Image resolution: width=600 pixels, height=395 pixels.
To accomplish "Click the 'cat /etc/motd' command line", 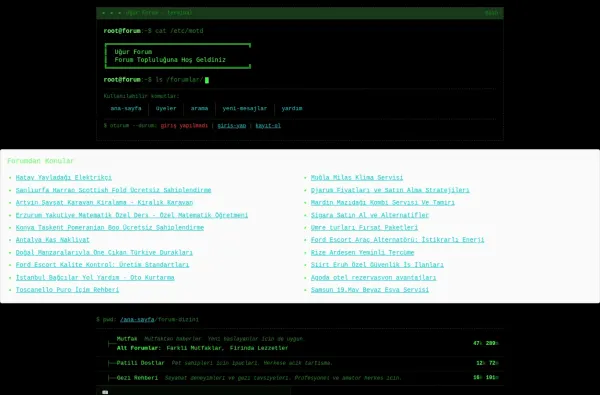I will (x=179, y=31).
